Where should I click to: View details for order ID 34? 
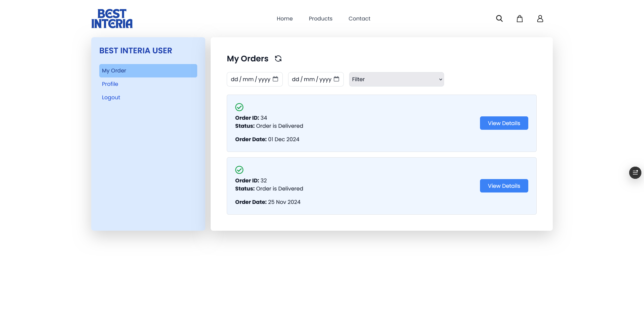click(x=504, y=123)
